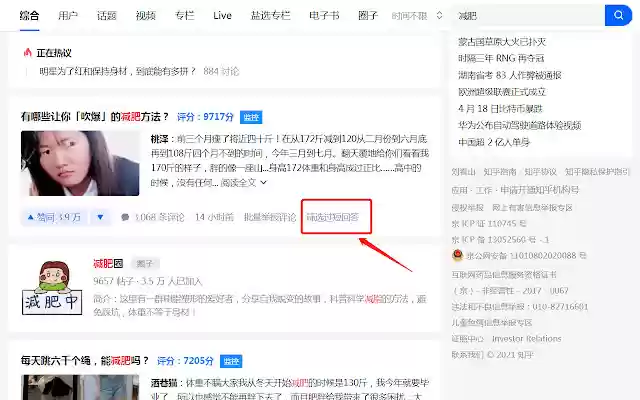Viewport: 640px width, 400px height.
Task: Switch to the 圈子 tab
Action: tap(368, 16)
